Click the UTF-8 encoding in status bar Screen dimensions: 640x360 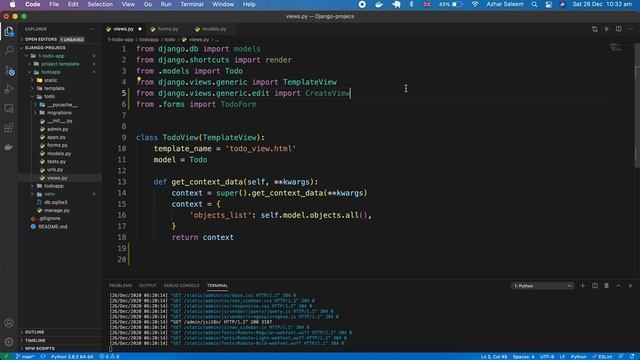click(x=547, y=356)
